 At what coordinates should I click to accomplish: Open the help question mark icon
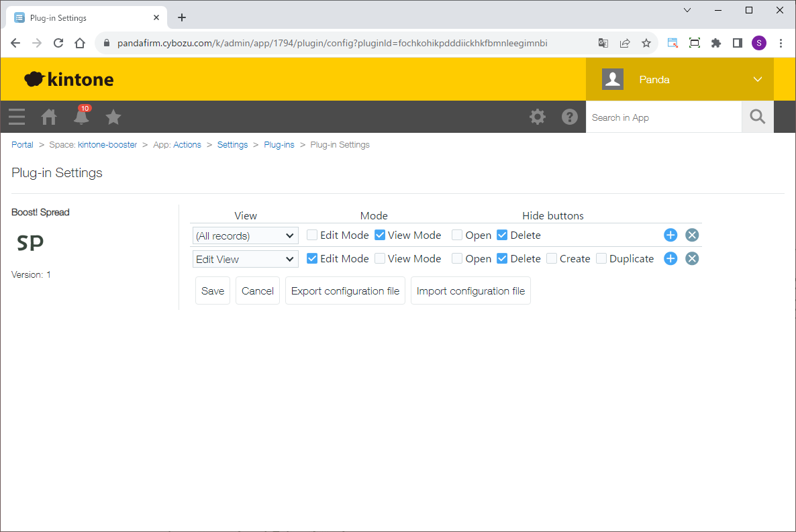(569, 117)
